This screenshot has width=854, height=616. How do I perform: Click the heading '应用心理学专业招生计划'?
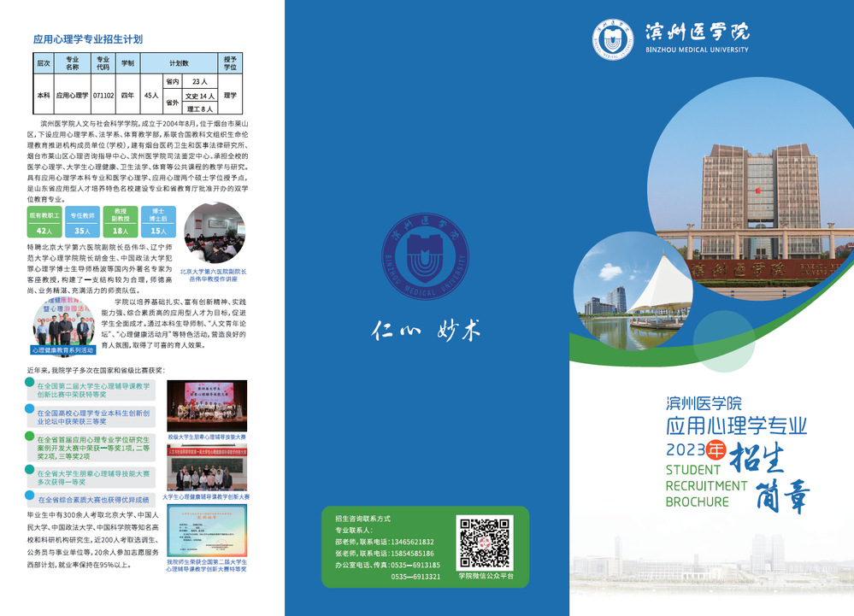(88, 39)
